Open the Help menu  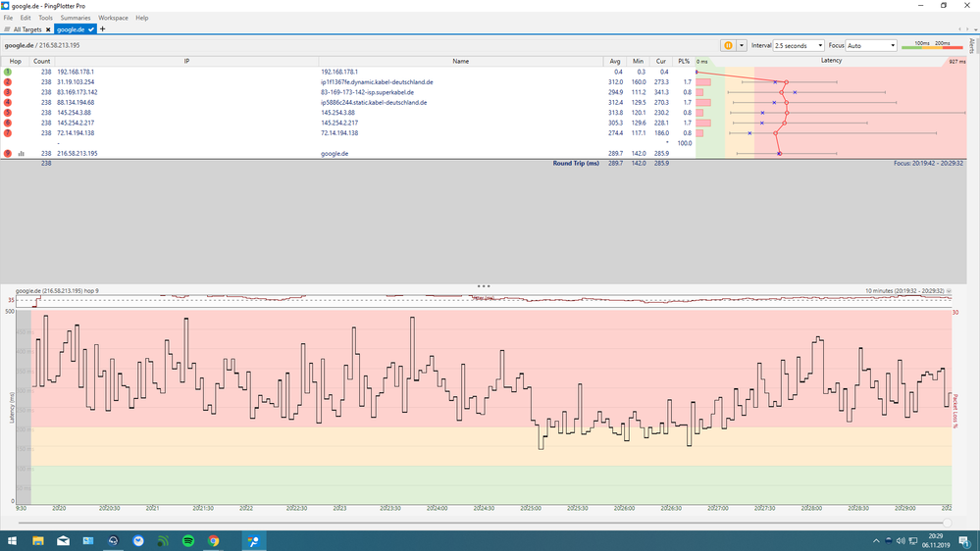[142, 18]
